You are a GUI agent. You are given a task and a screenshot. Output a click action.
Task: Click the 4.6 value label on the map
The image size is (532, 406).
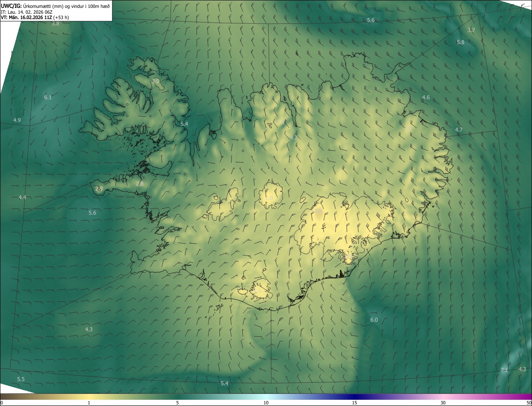[x=426, y=98]
